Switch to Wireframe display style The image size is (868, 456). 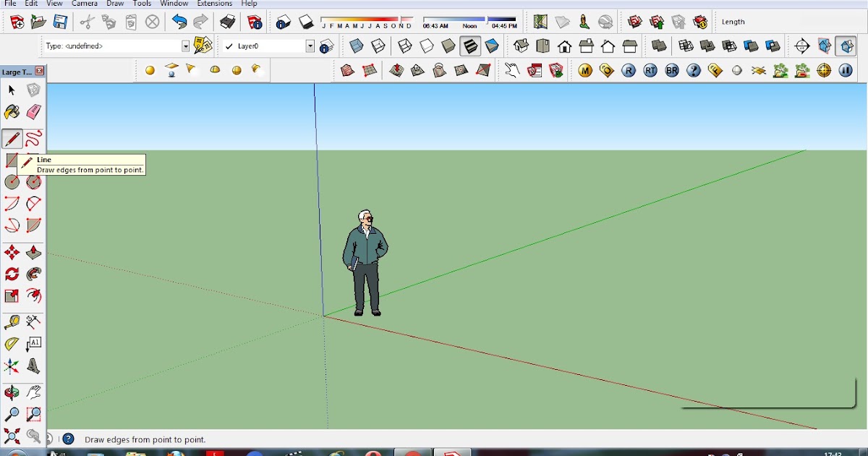pyautogui.click(x=404, y=46)
